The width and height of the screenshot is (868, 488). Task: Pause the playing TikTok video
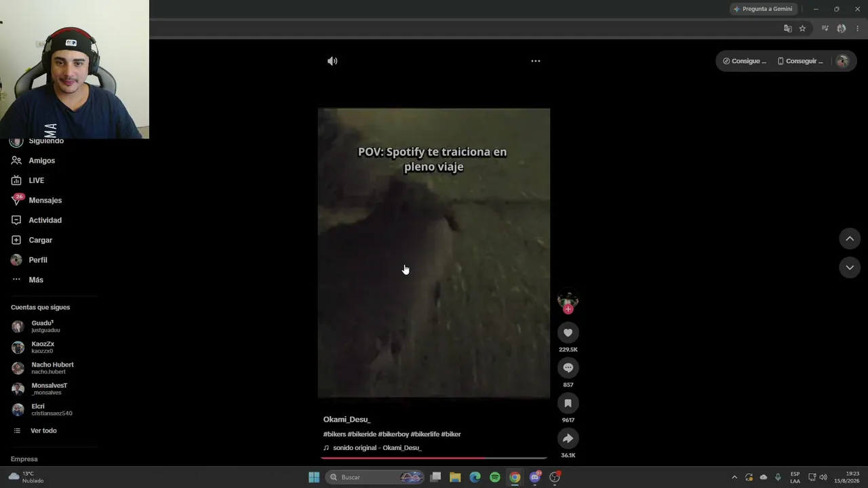434,253
